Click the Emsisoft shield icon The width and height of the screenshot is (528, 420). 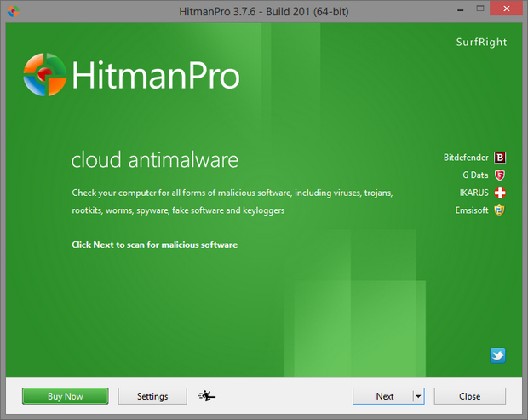499,210
